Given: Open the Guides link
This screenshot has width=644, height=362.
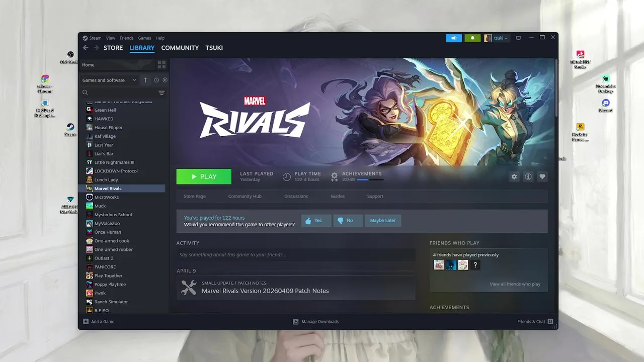Looking at the screenshot, I should [x=338, y=196].
